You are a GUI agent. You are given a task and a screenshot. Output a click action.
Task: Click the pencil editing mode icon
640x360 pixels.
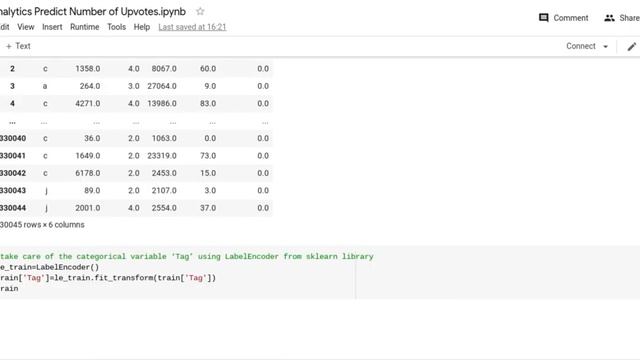point(631,47)
